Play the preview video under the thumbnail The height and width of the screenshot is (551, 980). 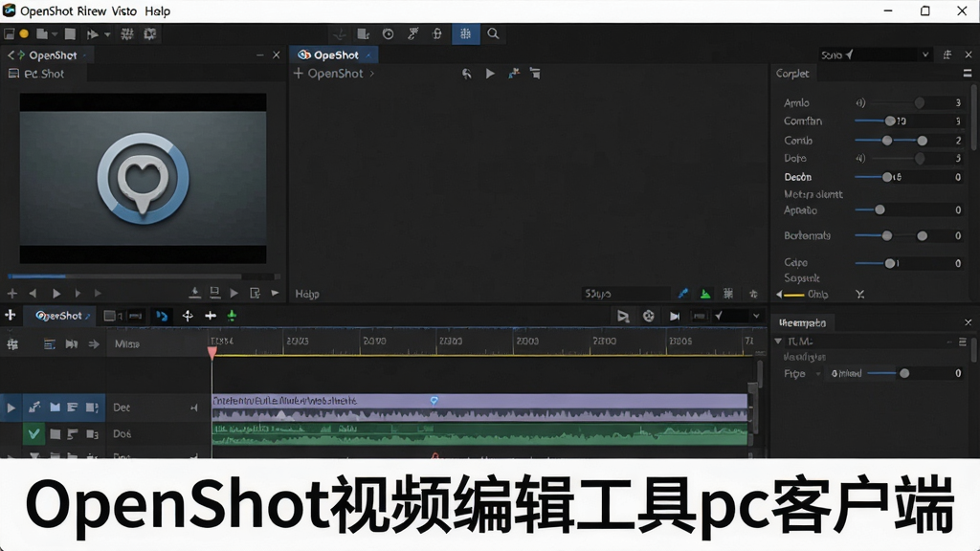coord(56,293)
